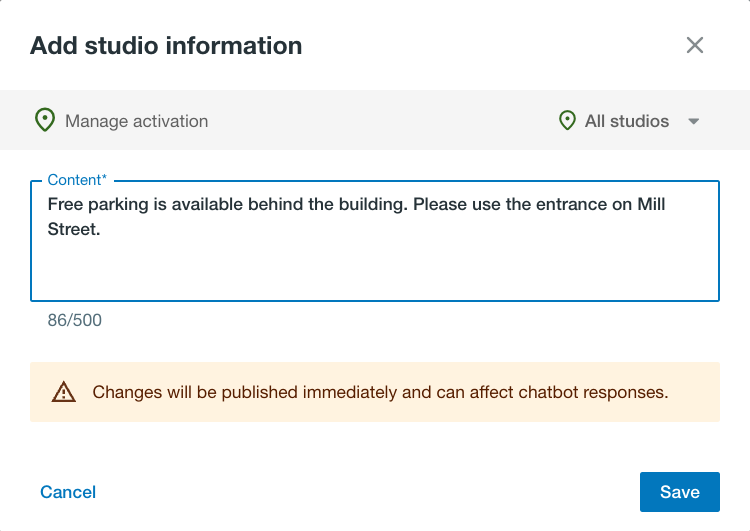Click the Content* field label
The image size is (750, 531).
pyautogui.click(x=77, y=180)
